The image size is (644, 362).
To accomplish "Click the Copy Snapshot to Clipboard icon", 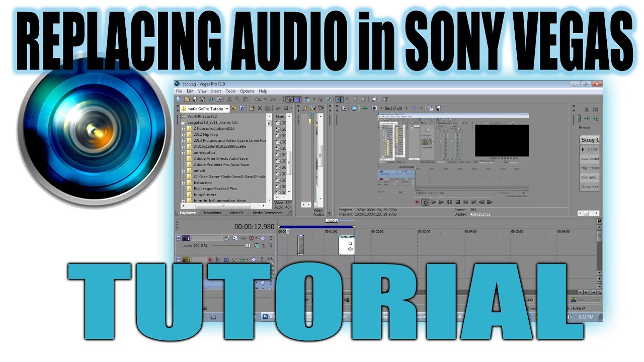I will coord(430,108).
